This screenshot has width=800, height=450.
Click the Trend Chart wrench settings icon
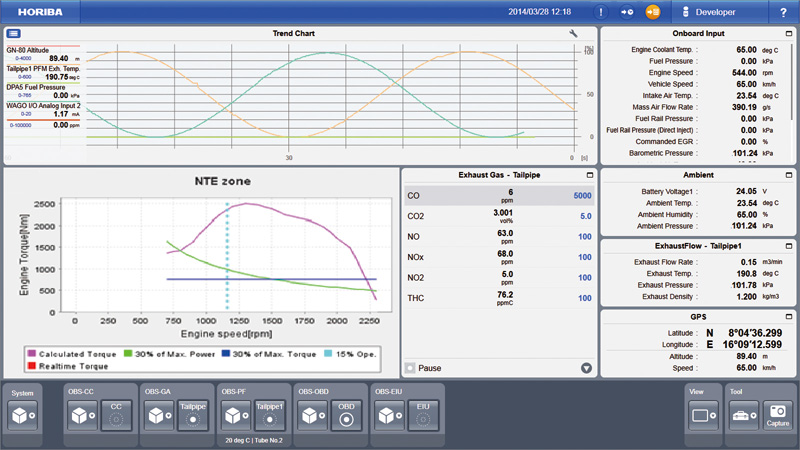[x=573, y=33]
